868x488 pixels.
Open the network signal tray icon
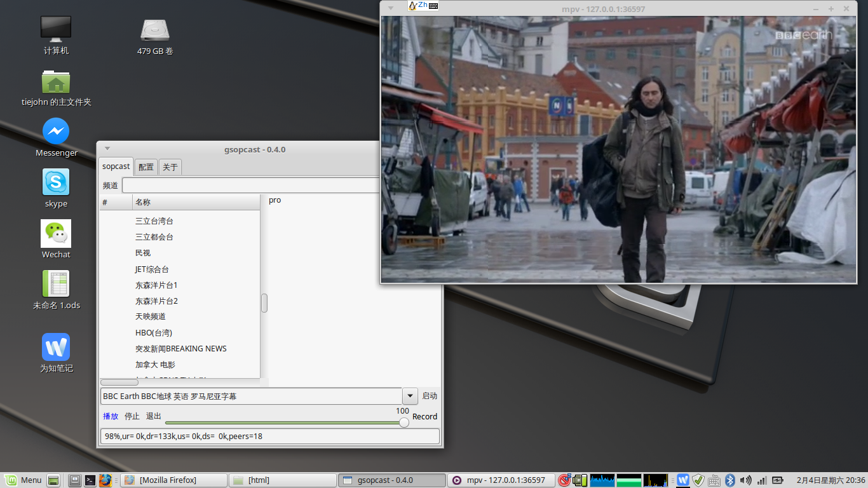(762, 480)
